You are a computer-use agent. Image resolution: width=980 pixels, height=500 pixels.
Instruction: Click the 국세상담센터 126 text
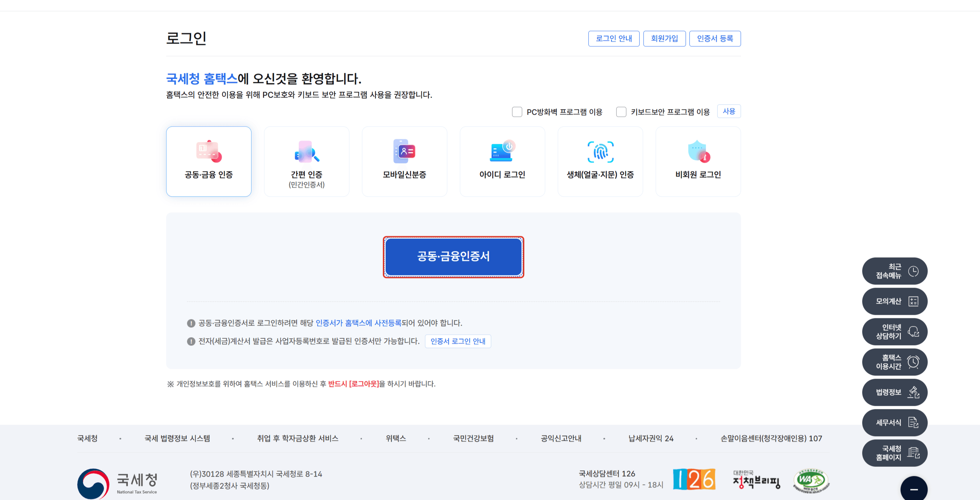coord(607,474)
